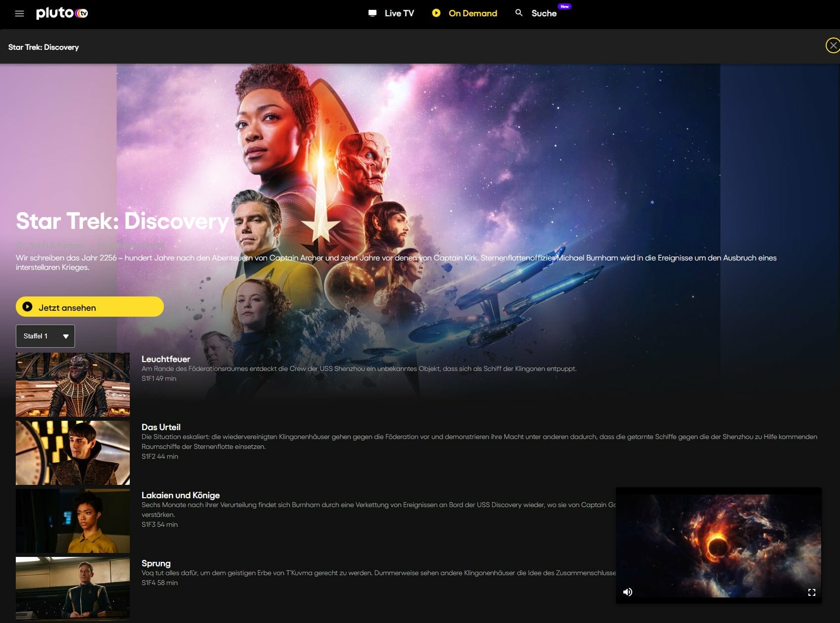
Task: Click the Star Trek: Discovery header title
Action: click(43, 47)
